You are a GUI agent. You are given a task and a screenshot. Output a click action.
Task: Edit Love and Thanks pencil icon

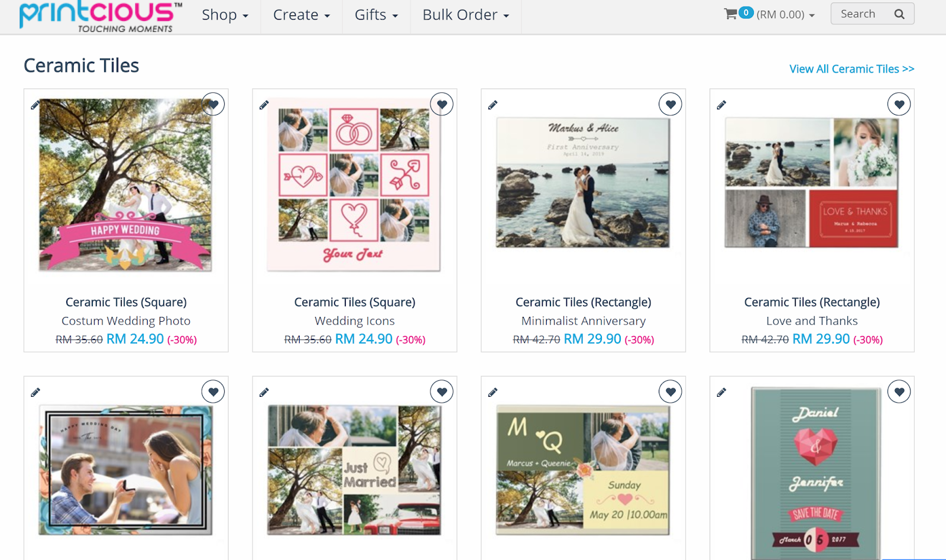click(x=722, y=105)
